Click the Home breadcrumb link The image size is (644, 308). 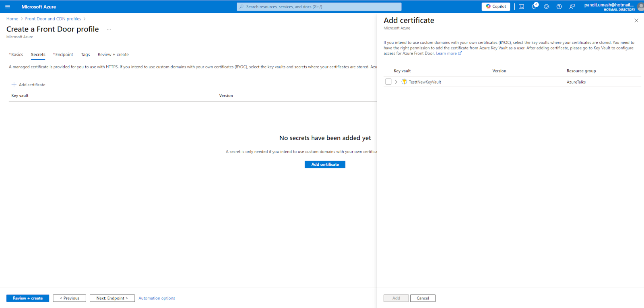pyautogui.click(x=12, y=19)
